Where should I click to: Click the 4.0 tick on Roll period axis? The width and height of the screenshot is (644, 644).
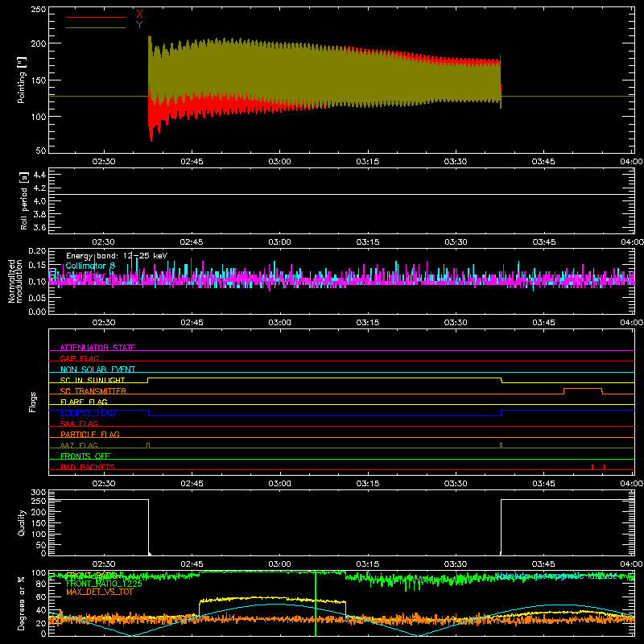pos(39,200)
